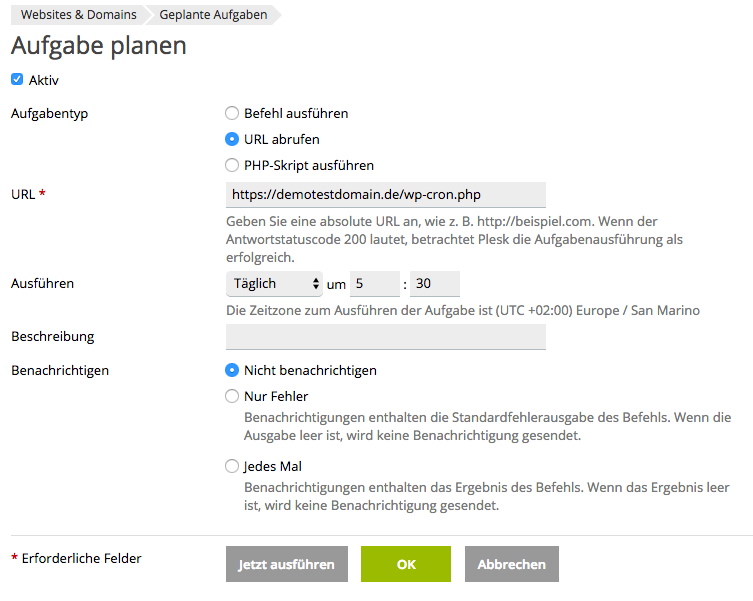Select the Nicht benachrichtigen option
The height and width of the screenshot is (601, 753).
coord(232,370)
